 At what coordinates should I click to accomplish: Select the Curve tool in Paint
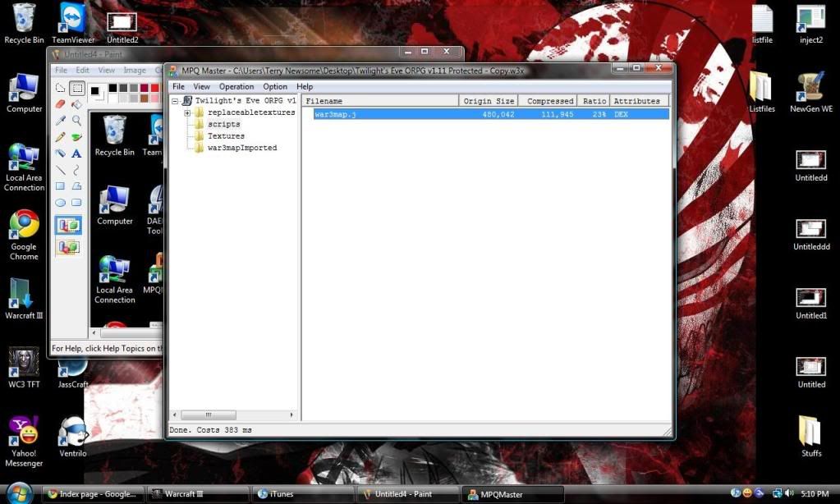tap(77, 170)
